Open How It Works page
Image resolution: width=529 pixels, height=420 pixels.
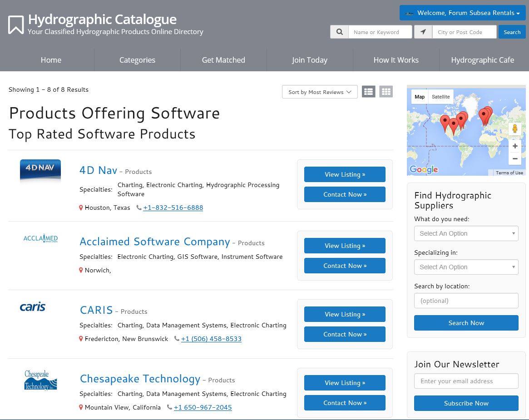pos(396,60)
